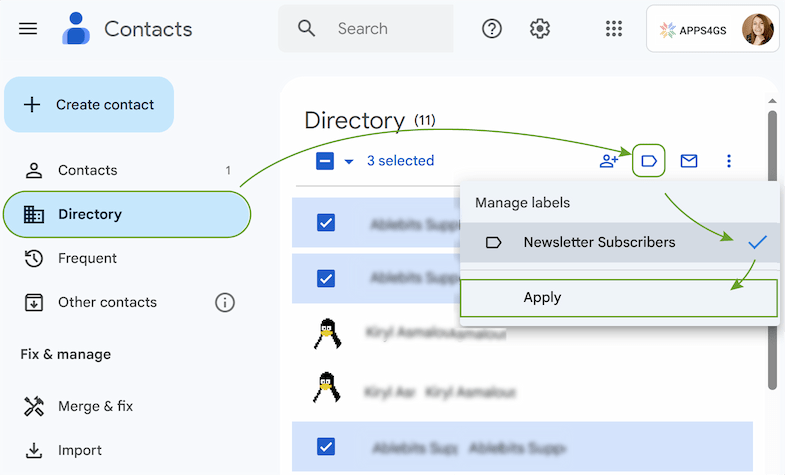
Task: Toggle the select-all indeterminate checkbox
Action: click(x=325, y=161)
